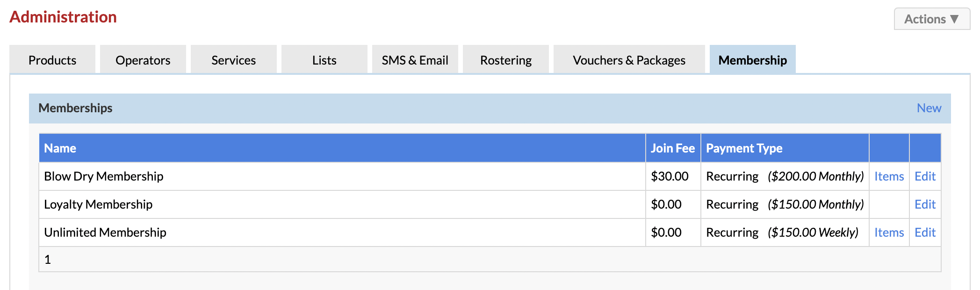Screen dimensions: 980x290
Task: Click the Join Fee column header
Action: pyautogui.click(x=673, y=148)
